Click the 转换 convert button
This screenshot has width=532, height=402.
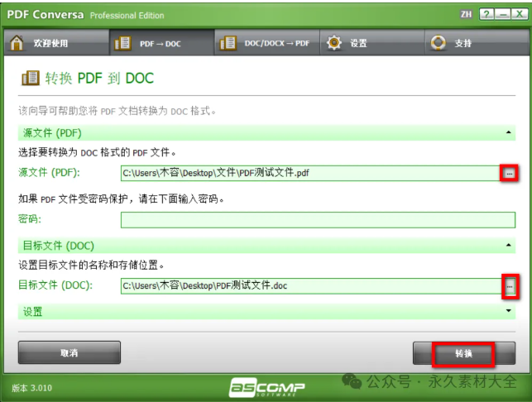[464, 353]
